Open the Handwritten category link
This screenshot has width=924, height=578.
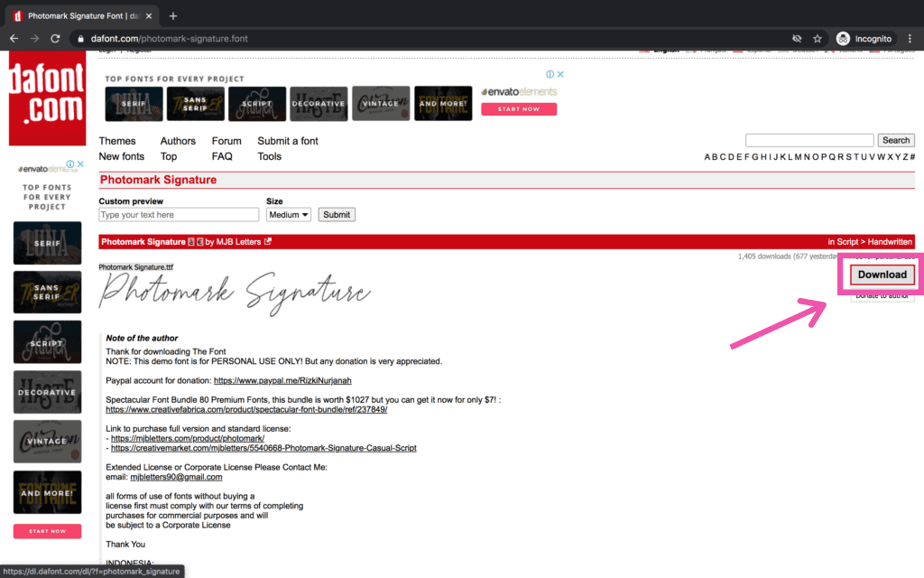click(x=890, y=242)
